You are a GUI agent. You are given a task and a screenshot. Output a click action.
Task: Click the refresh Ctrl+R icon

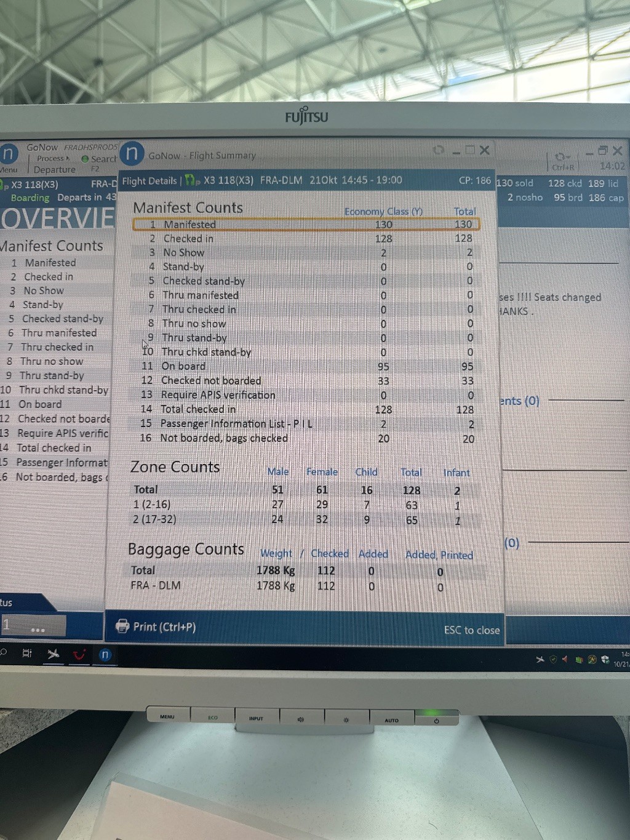coord(561,157)
